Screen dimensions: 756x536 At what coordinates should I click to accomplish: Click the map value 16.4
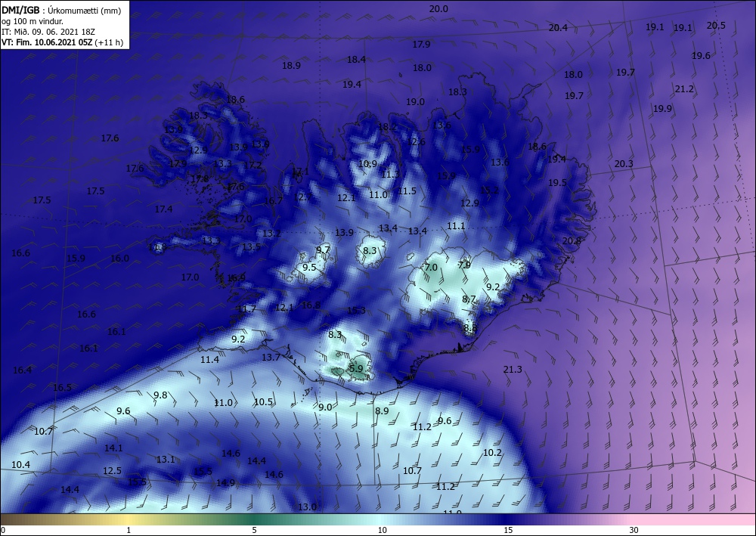pyautogui.click(x=22, y=370)
